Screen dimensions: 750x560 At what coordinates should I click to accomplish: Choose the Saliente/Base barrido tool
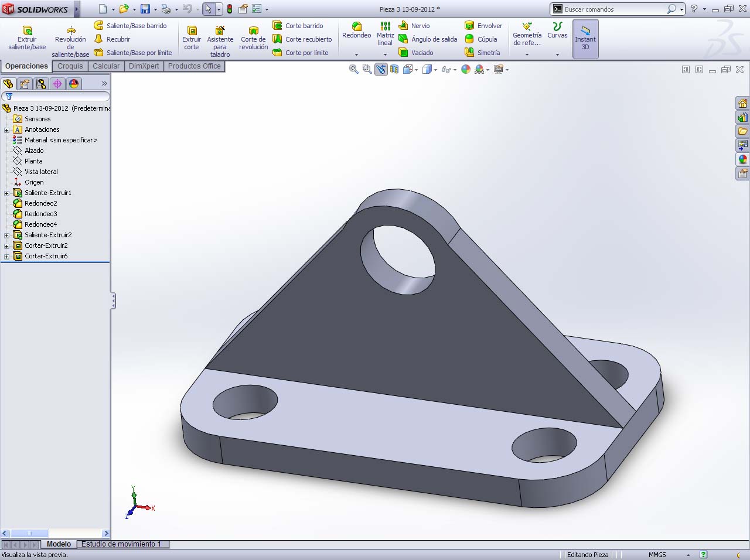[x=131, y=26]
